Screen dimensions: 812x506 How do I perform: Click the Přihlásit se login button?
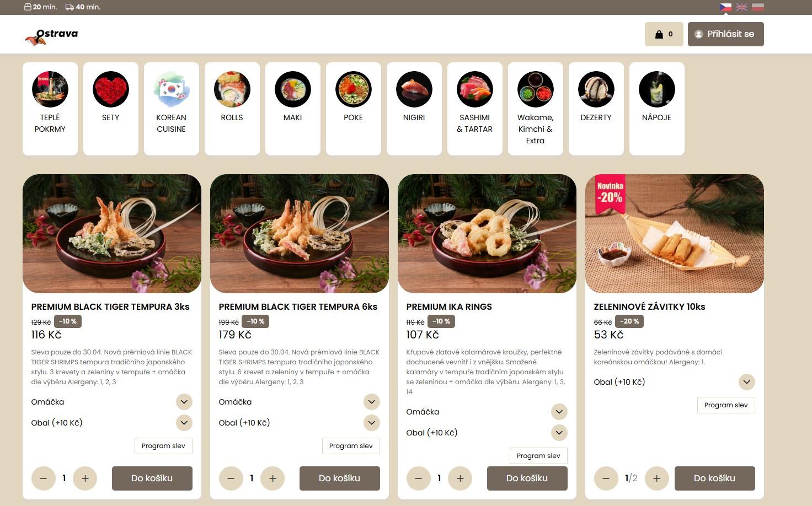tap(726, 34)
